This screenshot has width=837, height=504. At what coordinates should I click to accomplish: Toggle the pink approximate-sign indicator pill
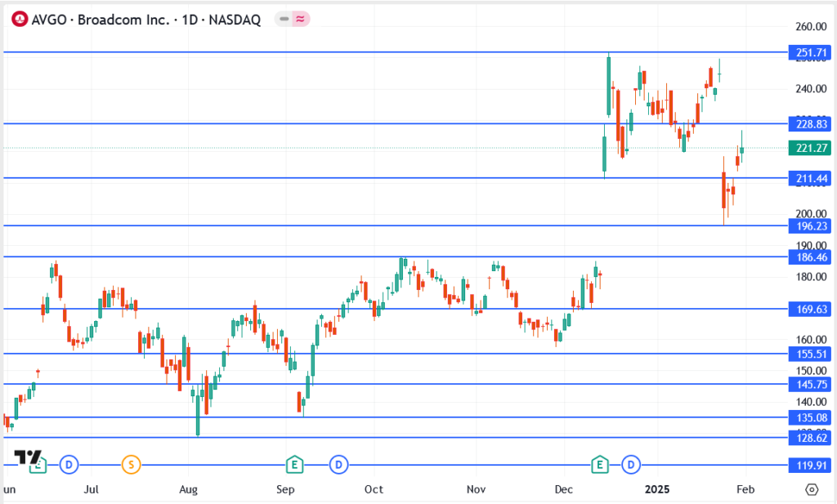click(301, 20)
